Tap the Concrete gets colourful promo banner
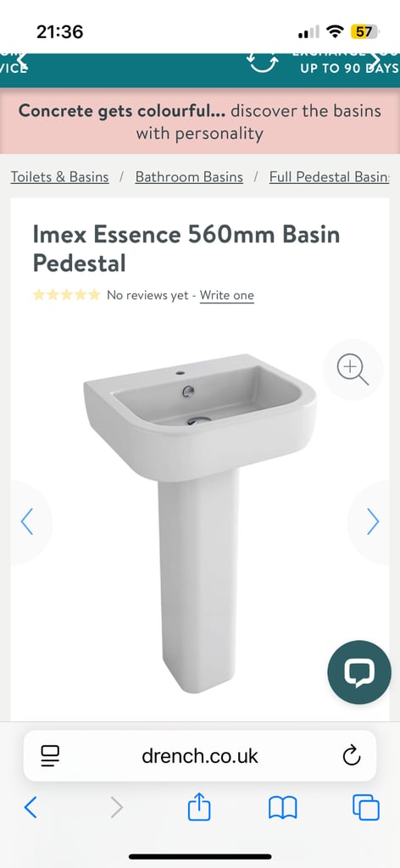The height and width of the screenshot is (868, 400). (x=200, y=122)
